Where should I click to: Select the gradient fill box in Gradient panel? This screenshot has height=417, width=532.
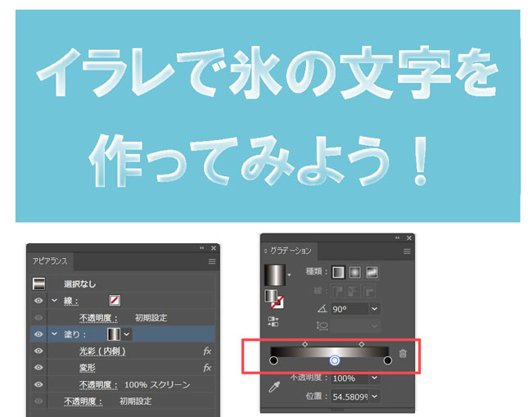tap(271, 296)
